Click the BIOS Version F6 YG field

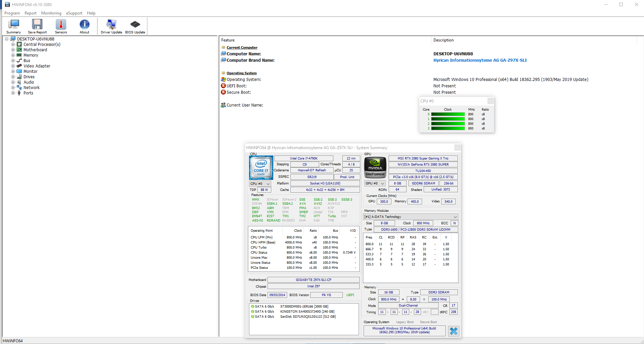click(x=326, y=295)
